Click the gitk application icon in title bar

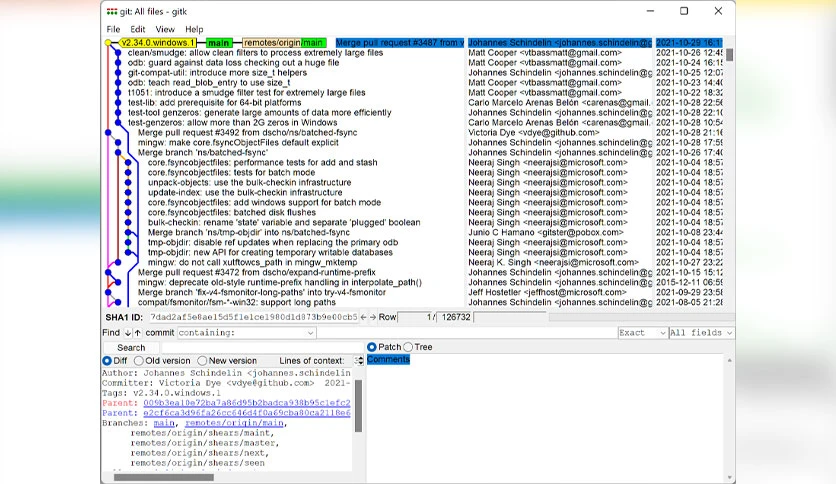point(111,11)
